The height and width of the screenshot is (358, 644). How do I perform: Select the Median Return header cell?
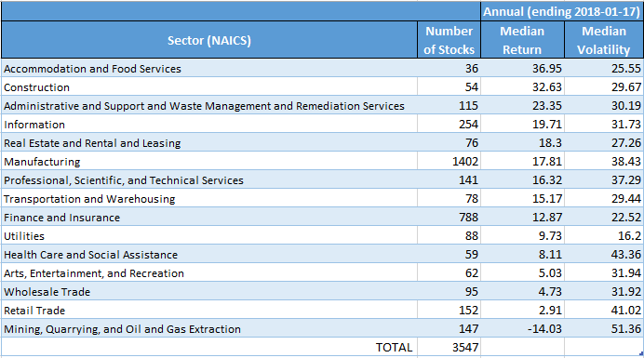click(522, 40)
